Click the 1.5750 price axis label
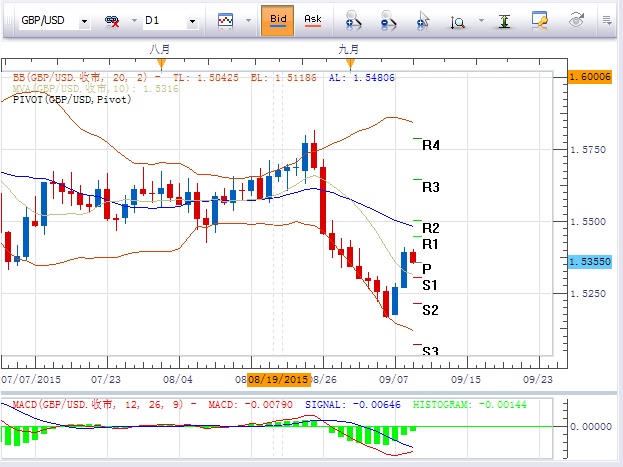623x467 pixels. click(588, 150)
